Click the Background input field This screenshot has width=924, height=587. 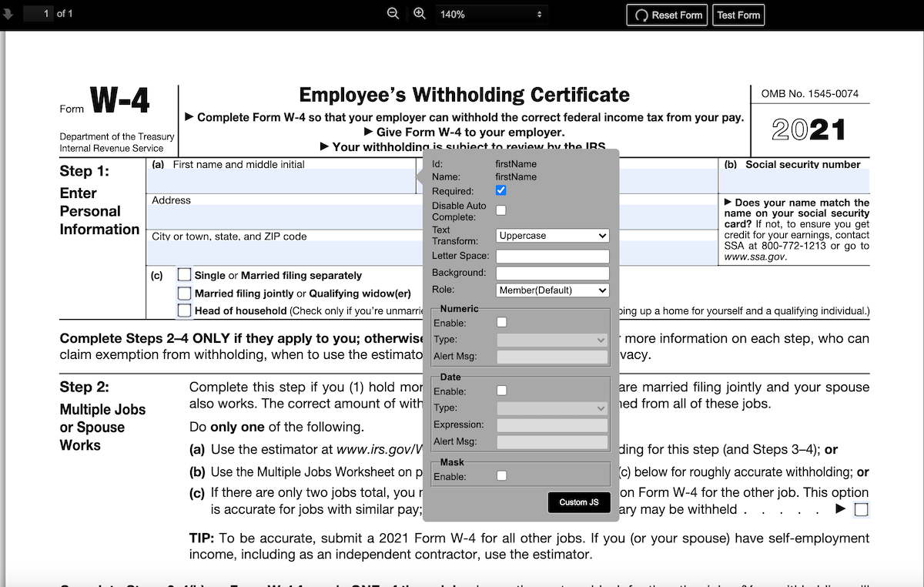point(553,273)
